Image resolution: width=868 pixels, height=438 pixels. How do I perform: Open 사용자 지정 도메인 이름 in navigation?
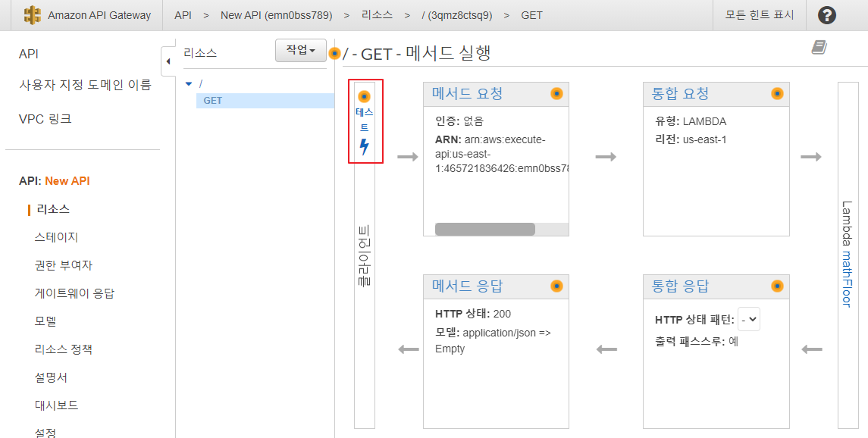85,85
